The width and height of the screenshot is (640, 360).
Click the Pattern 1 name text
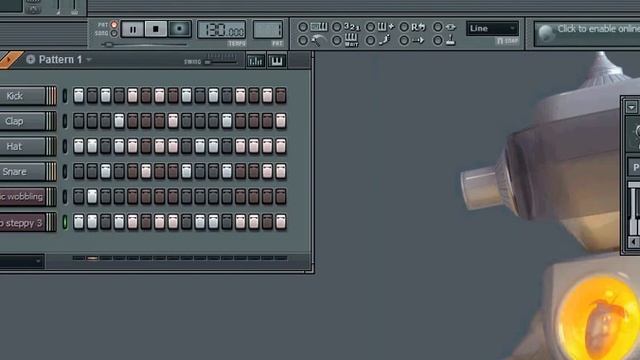click(60, 60)
